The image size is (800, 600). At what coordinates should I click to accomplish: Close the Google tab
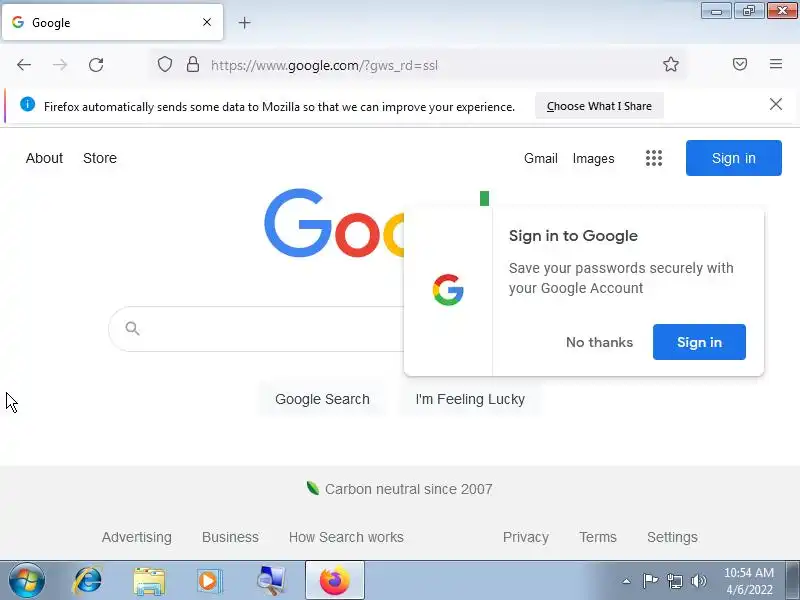point(207,22)
